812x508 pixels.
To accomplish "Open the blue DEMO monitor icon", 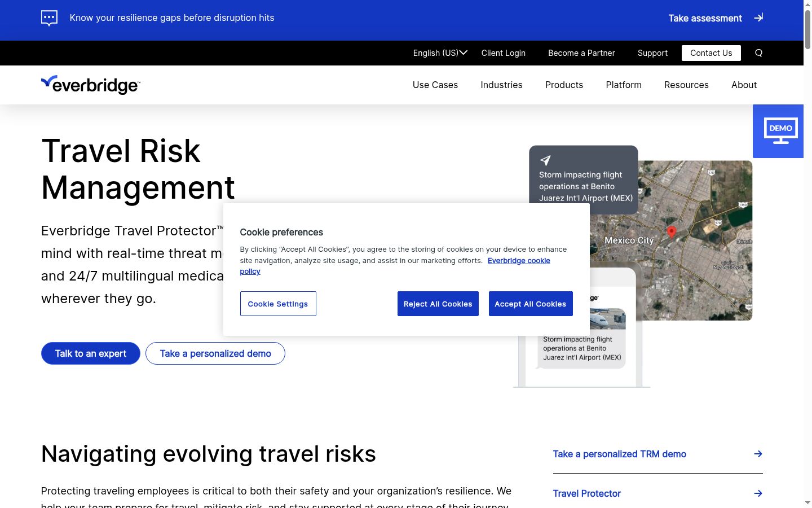I will click(x=780, y=131).
